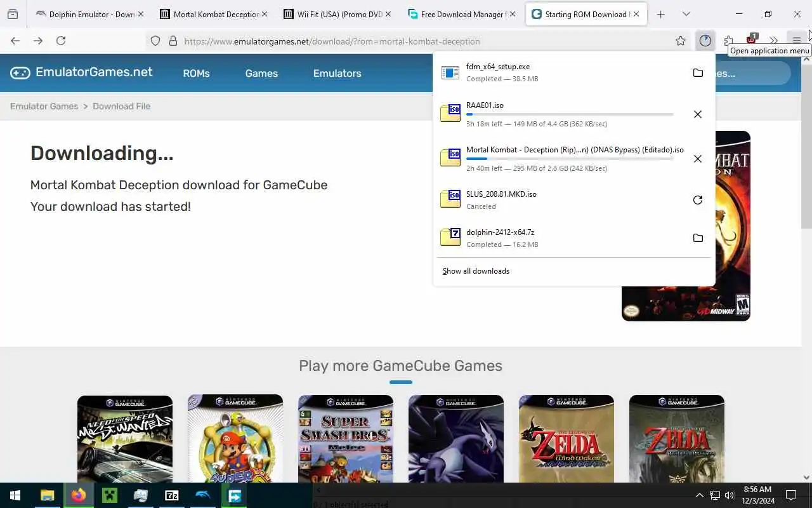This screenshot has height=508, width=812.
Task: Open Zelda Twilight Princess game cover
Action: [677, 439]
